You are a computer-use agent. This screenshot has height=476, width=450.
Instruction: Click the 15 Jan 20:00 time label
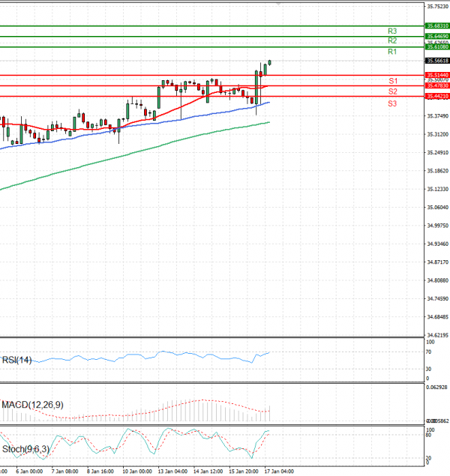(244, 472)
